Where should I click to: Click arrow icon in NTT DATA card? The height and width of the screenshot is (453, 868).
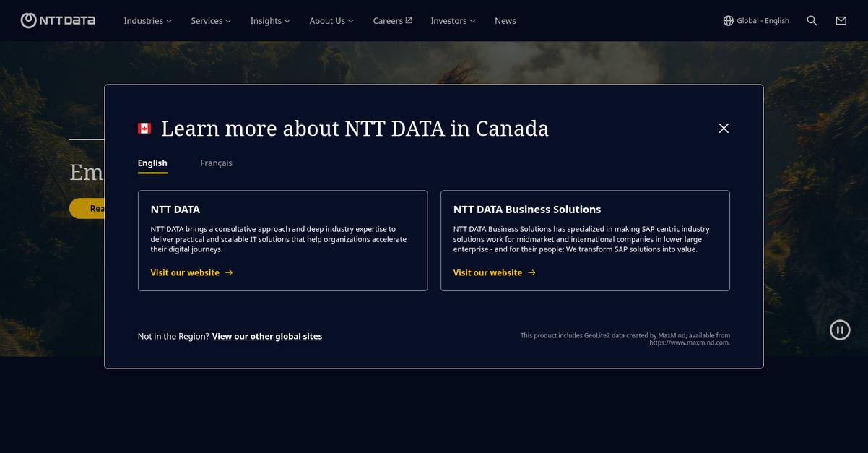229,272
